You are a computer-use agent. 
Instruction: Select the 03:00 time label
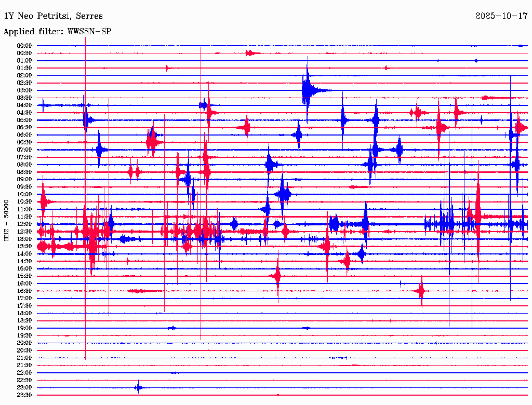click(24, 90)
